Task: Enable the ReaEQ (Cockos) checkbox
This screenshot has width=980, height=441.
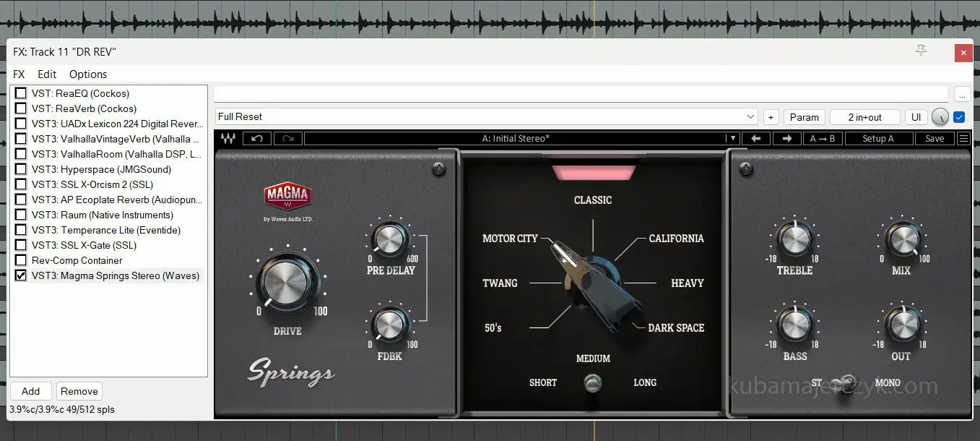Action: coord(21,93)
